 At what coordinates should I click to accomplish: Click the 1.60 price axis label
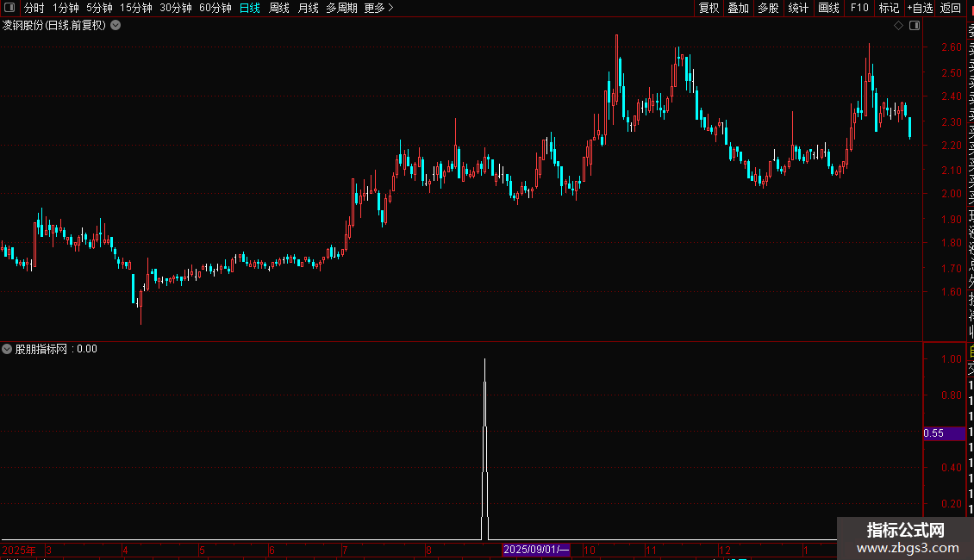coord(951,292)
